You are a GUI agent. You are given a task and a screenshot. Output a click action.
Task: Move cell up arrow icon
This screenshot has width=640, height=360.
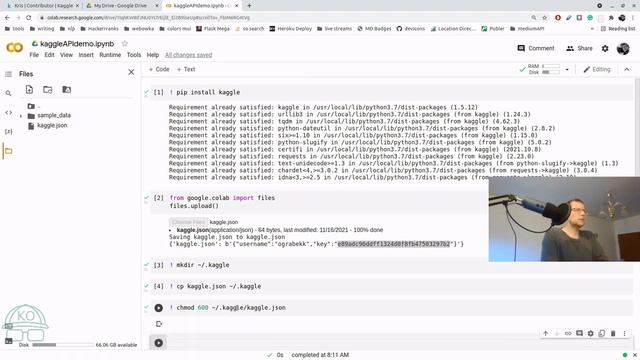pos(546,333)
